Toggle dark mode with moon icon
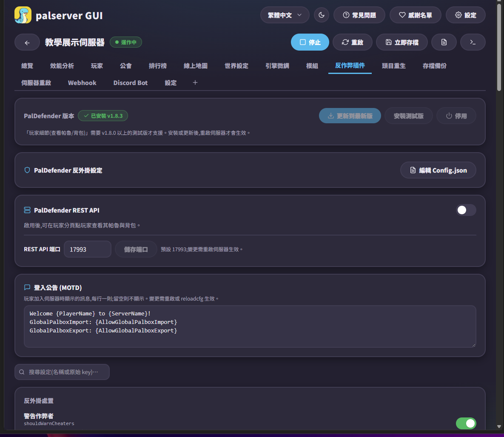Viewport: 504px width, 437px height. (x=321, y=15)
